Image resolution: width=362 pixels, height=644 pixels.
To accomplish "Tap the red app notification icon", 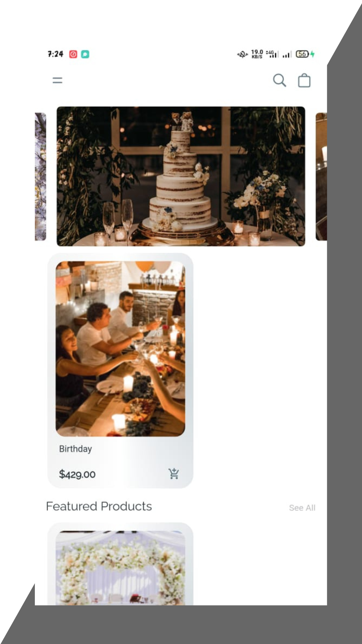I will click(73, 54).
